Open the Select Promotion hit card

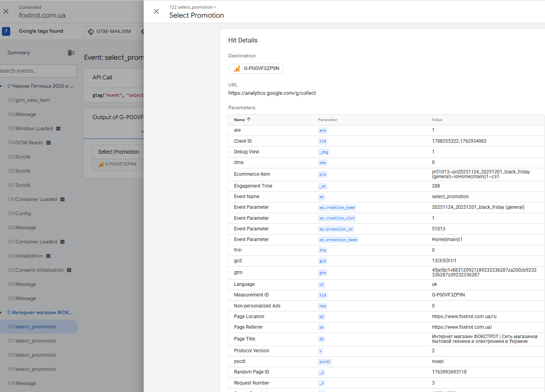point(118,152)
